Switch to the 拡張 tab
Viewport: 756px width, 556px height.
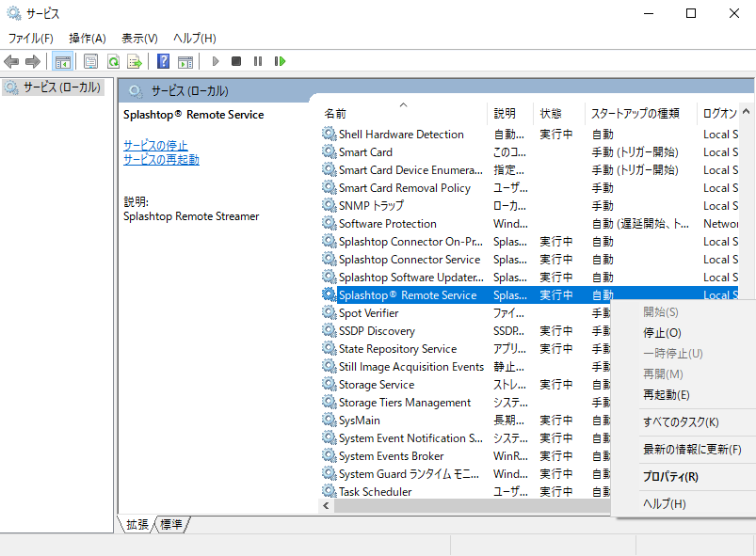137,524
